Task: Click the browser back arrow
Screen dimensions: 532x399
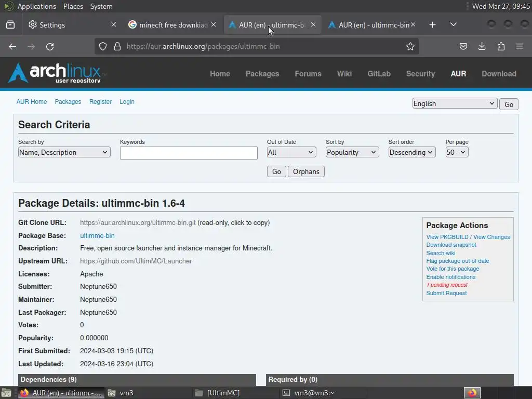Action: coord(12,46)
